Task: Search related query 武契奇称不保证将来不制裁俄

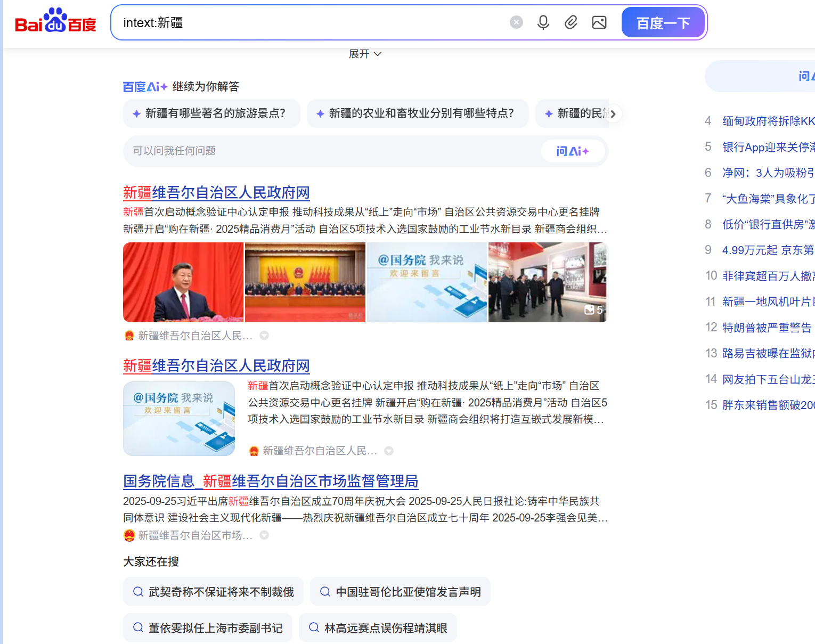Action: tap(213, 592)
